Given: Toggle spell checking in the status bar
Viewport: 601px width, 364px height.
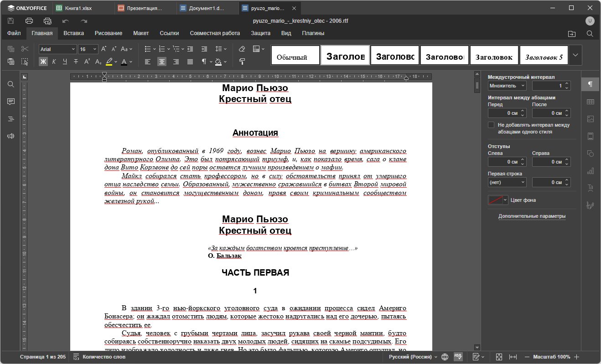Looking at the screenshot, I should coord(458,357).
